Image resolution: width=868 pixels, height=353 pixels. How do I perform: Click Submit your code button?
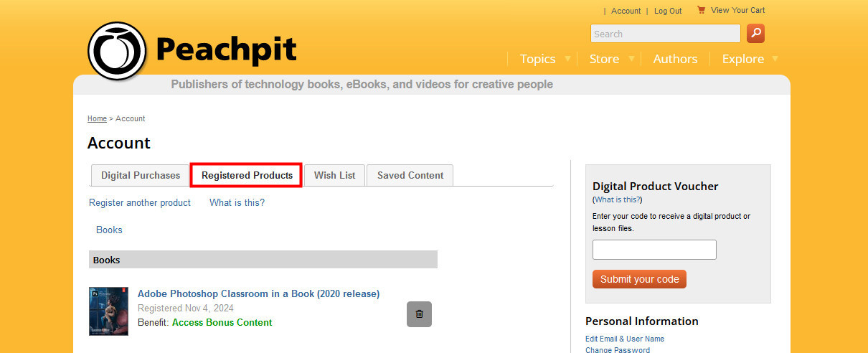(639, 279)
